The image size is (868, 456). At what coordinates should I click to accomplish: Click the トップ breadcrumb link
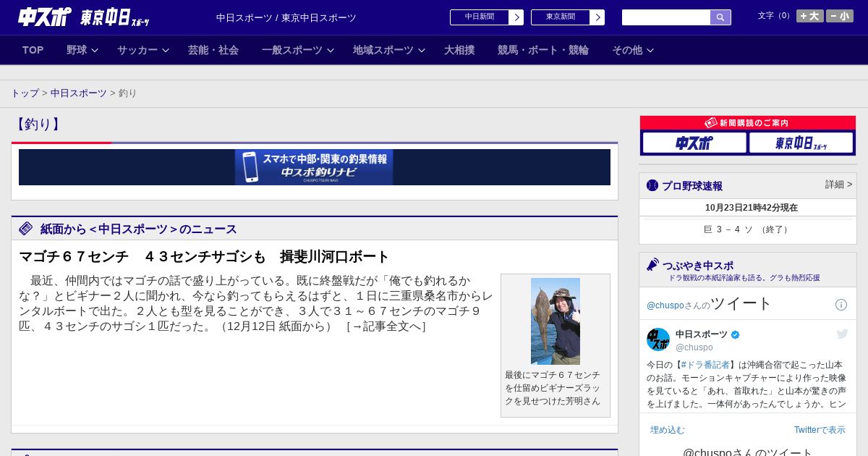click(x=25, y=93)
